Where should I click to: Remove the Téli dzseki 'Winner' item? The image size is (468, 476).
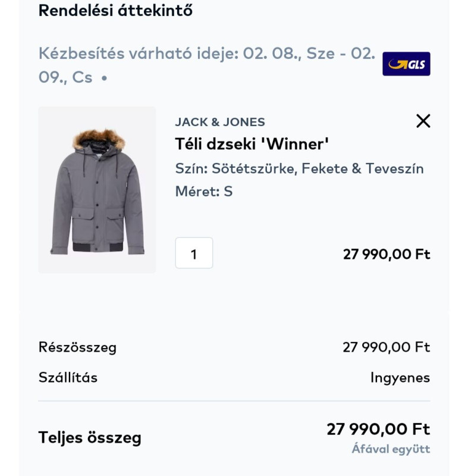(x=423, y=121)
